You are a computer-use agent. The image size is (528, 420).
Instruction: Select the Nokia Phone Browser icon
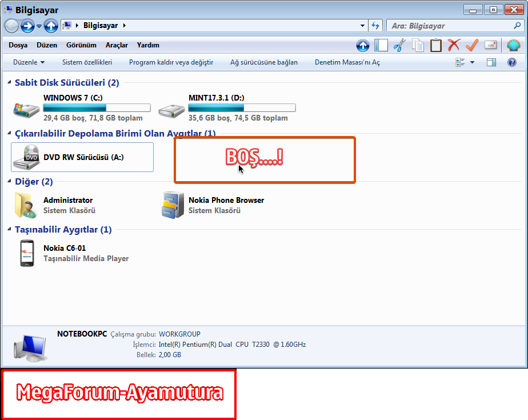173,205
